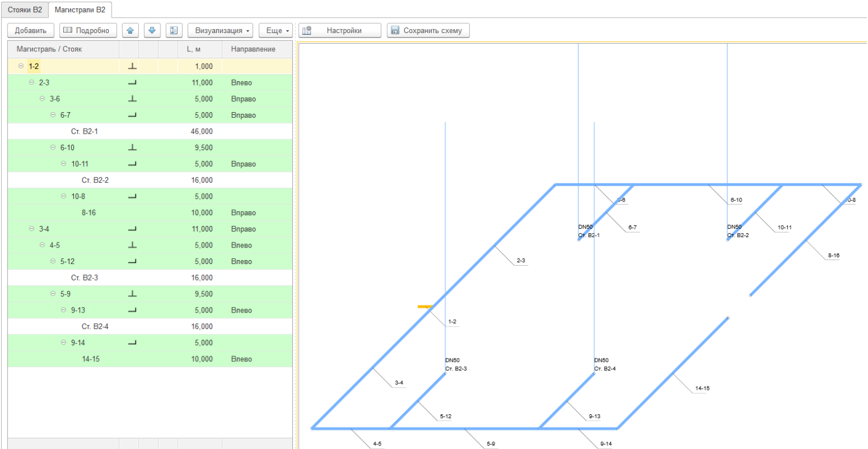The height and width of the screenshot is (449, 868).
Task: Open the Еще dropdown menu
Action: pos(276,31)
